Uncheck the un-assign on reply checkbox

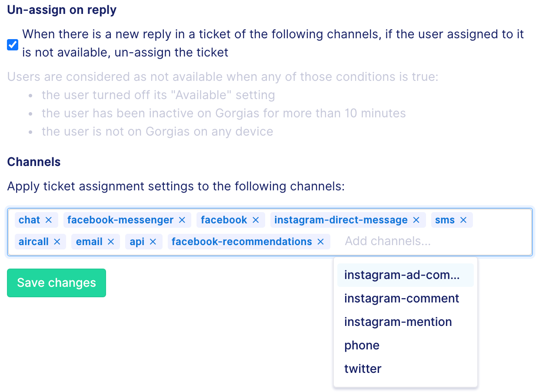tap(13, 44)
